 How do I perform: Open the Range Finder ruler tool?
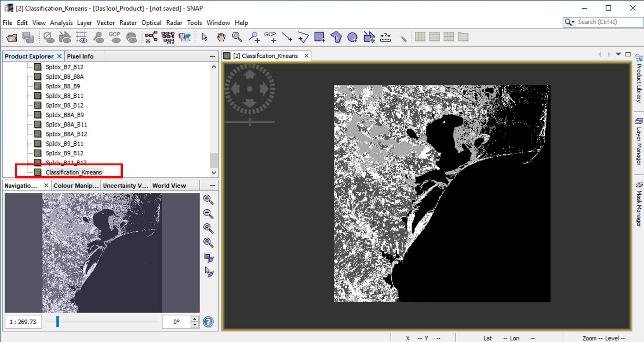(385, 37)
